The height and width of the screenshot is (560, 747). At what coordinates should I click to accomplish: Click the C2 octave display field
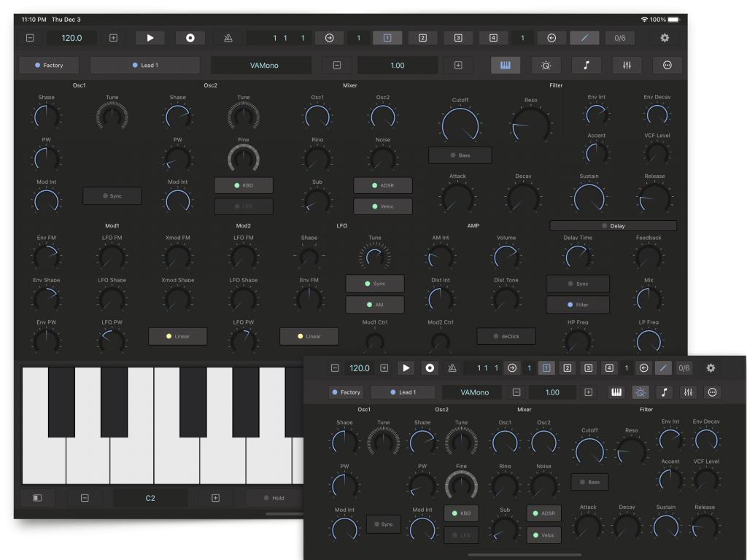150,498
